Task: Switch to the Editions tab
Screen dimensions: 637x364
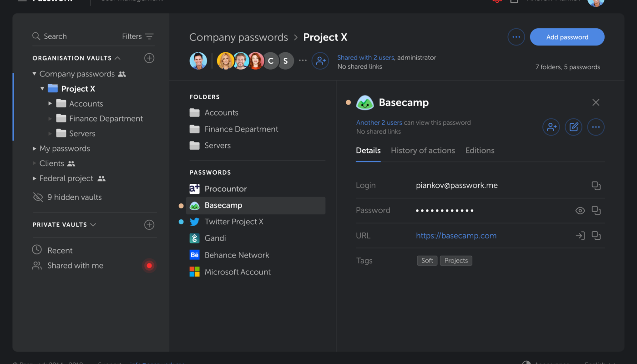Action: 480,151
